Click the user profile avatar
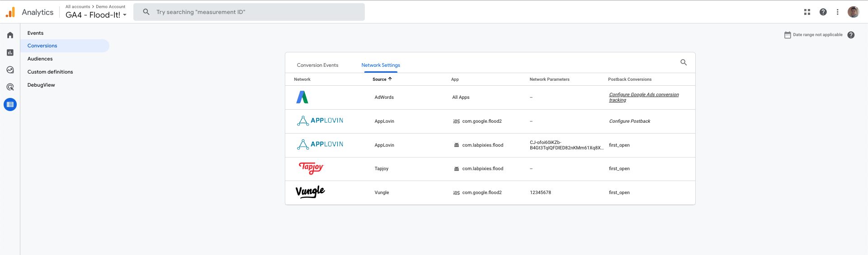Viewport: 868px width, 255px height. click(853, 12)
